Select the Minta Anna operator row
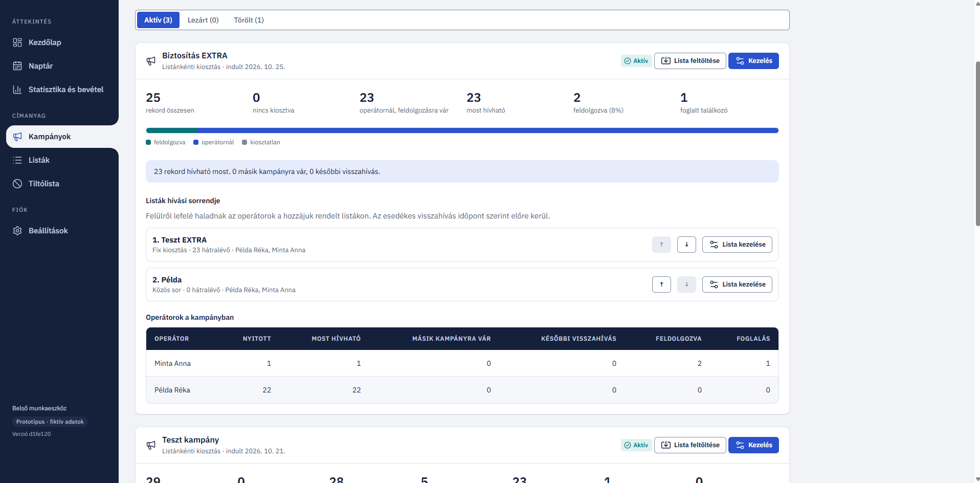The height and width of the screenshot is (483, 980). click(x=462, y=363)
